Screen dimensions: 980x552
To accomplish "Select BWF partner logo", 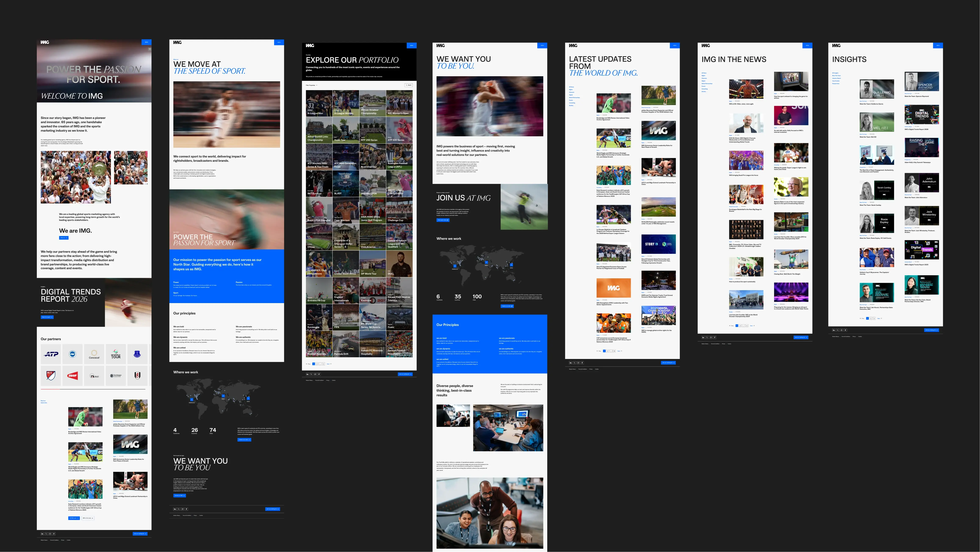I will (x=72, y=376).
